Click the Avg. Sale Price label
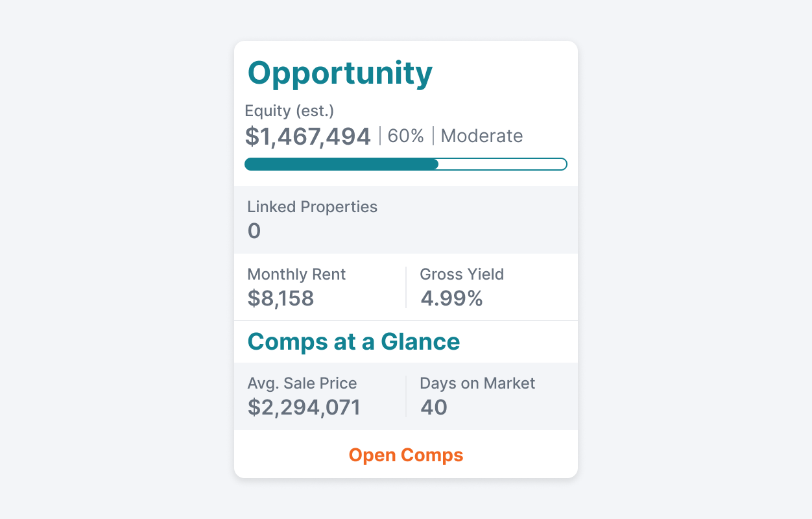This screenshot has height=519, width=812. coord(302,383)
